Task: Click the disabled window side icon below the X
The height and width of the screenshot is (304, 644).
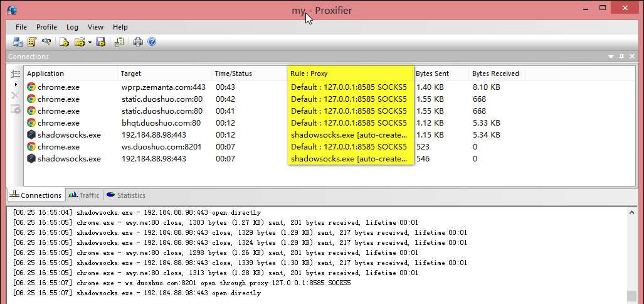Action: point(15,109)
